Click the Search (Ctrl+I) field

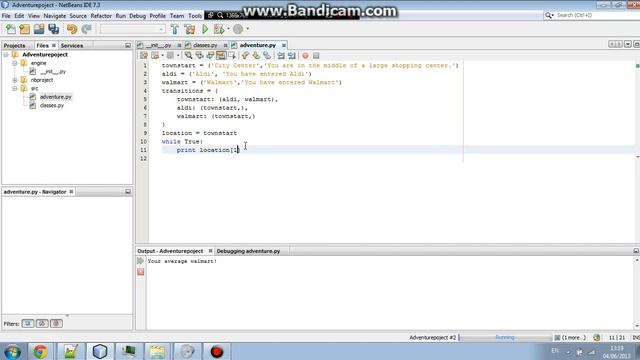click(595, 15)
